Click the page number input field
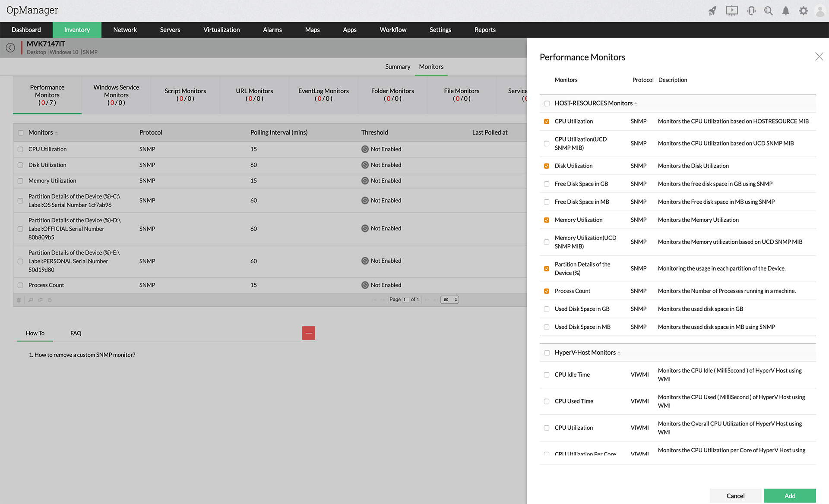The width and height of the screenshot is (829, 504). [x=405, y=300]
